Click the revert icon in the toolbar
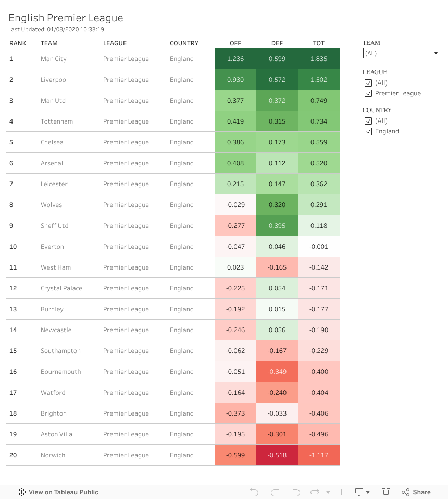The height and width of the screenshot is (499, 448). pos(295,492)
